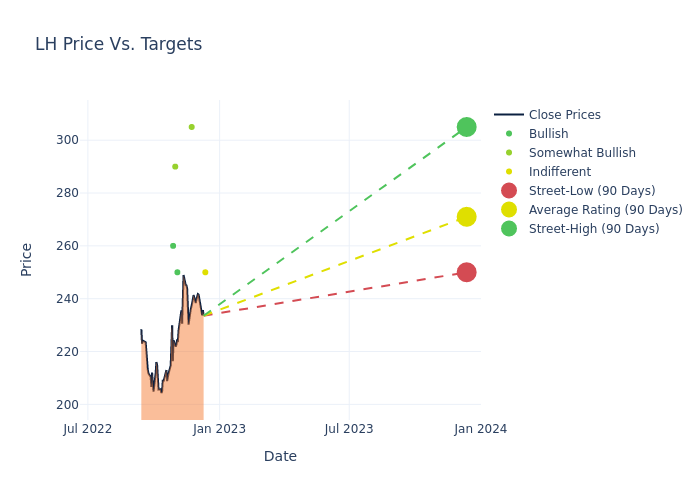Click the large yellow Average Rating endpoint marker on the chart
This screenshot has height=500, width=700.
pyautogui.click(x=466, y=217)
